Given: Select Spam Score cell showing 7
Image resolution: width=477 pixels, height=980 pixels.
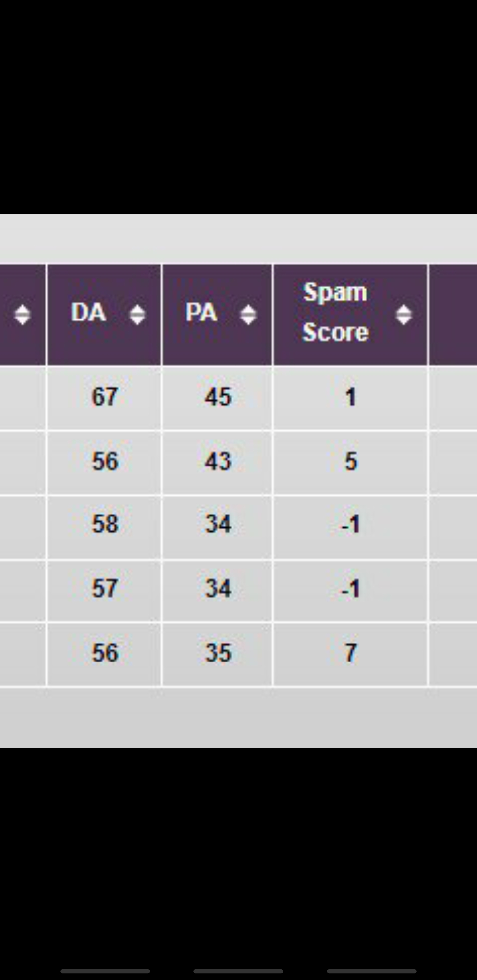Looking at the screenshot, I should pos(350,654).
